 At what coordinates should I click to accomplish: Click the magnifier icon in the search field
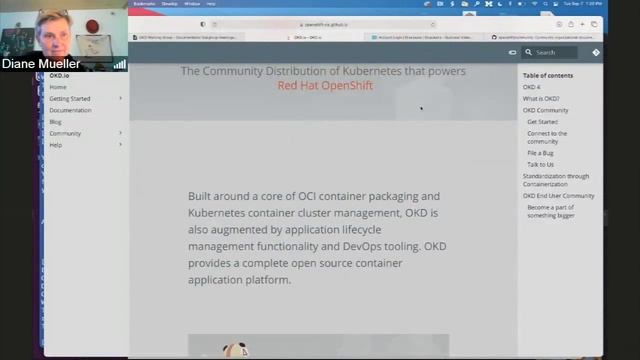click(529, 52)
